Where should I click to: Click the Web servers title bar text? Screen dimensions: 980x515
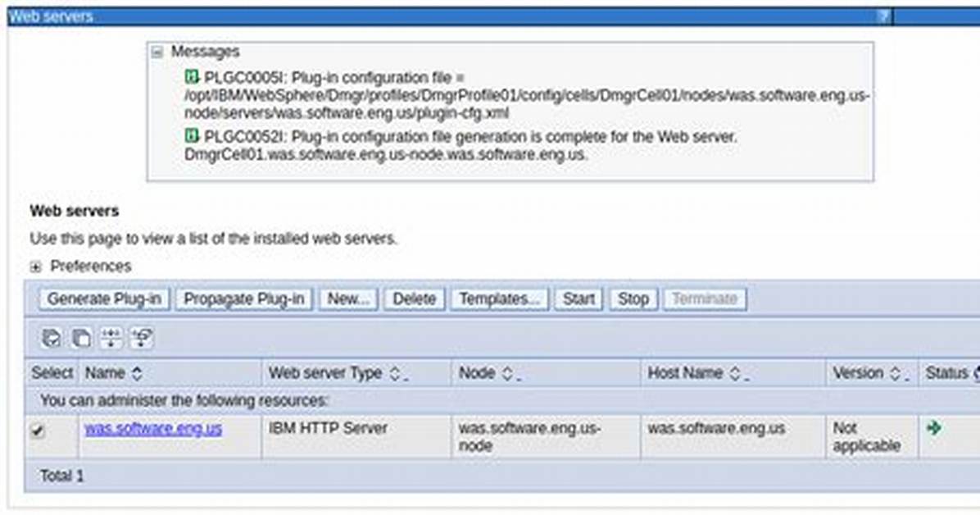coord(52,16)
